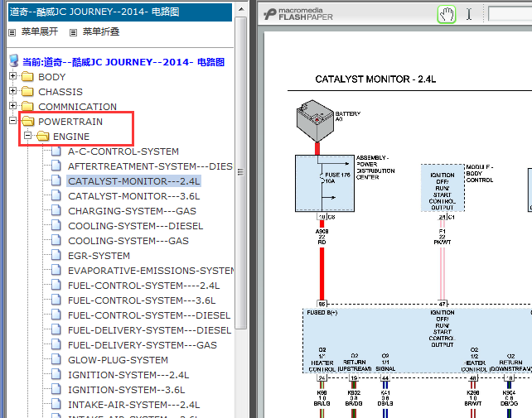Screen dimensions: 532x418
Task: Click 菜单展开 to expand all menus
Action: (x=40, y=31)
